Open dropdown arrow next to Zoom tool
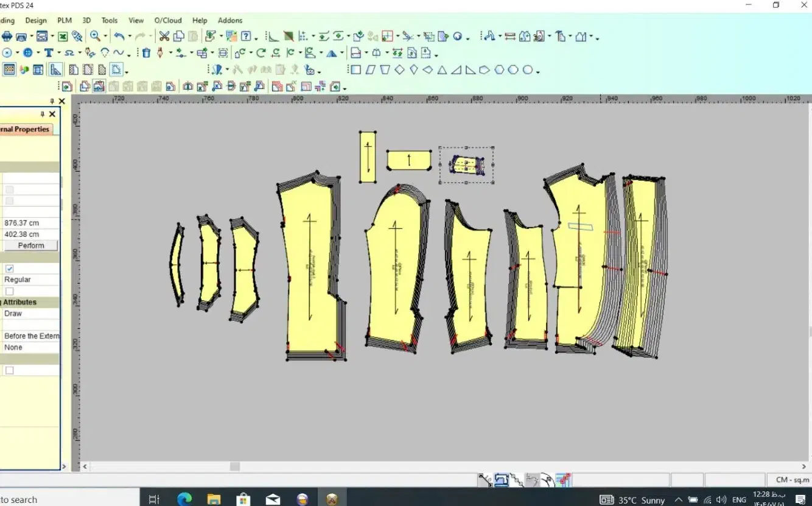 pyautogui.click(x=106, y=37)
